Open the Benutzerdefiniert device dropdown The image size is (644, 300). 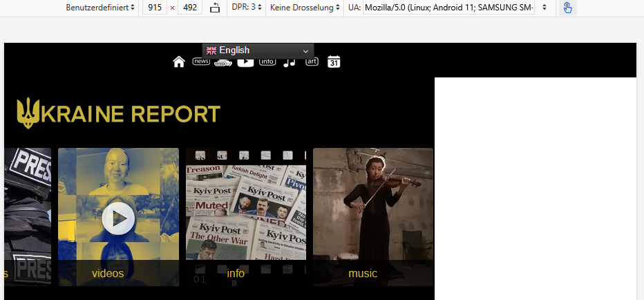(101, 8)
